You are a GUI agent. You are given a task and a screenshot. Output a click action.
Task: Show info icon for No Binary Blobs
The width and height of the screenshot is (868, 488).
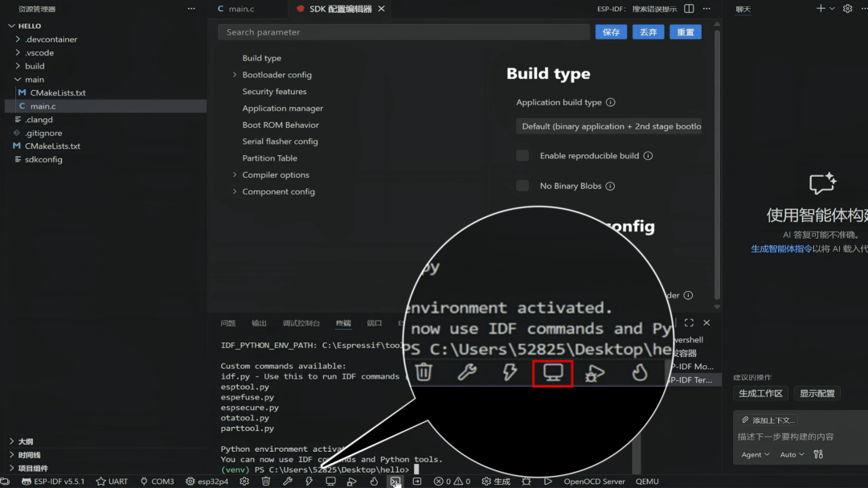point(610,187)
